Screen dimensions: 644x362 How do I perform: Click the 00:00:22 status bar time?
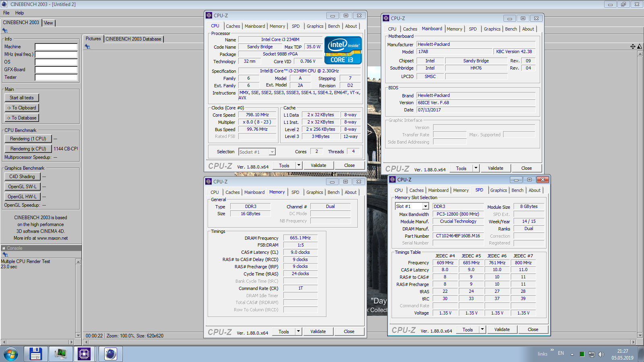pyautogui.click(x=94, y=336)
